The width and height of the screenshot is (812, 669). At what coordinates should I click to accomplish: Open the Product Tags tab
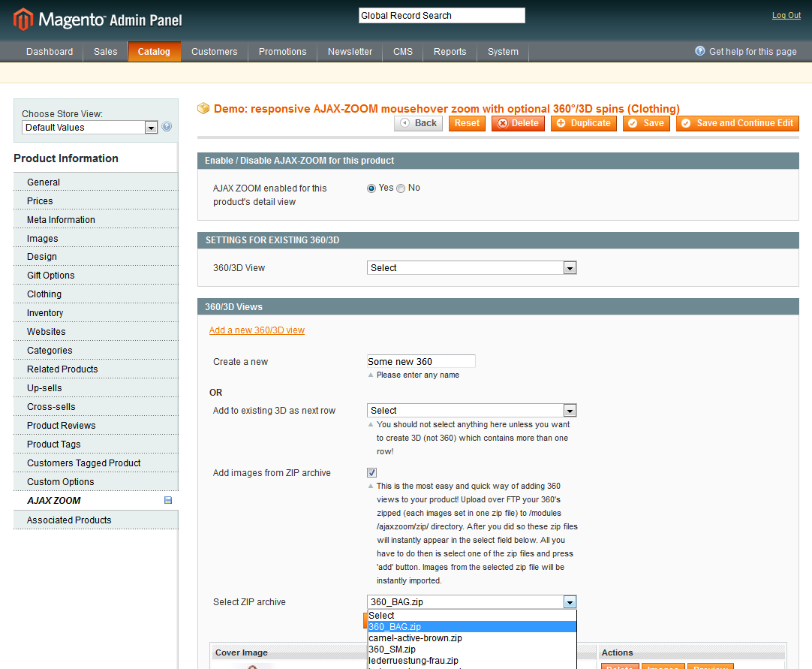(x=96, y=444)
